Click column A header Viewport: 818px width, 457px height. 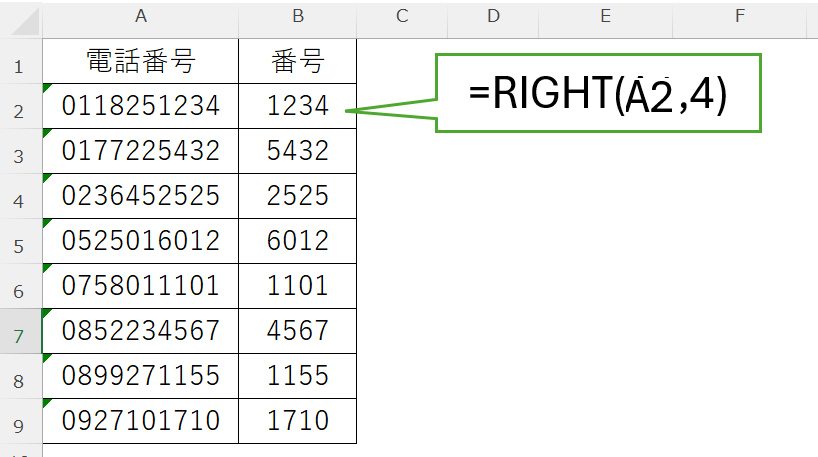pos(140,15)
